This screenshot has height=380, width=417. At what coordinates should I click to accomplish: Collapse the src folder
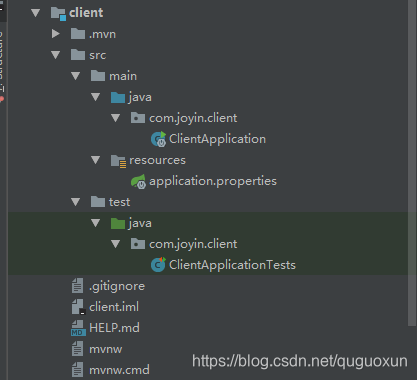point(55,55)
